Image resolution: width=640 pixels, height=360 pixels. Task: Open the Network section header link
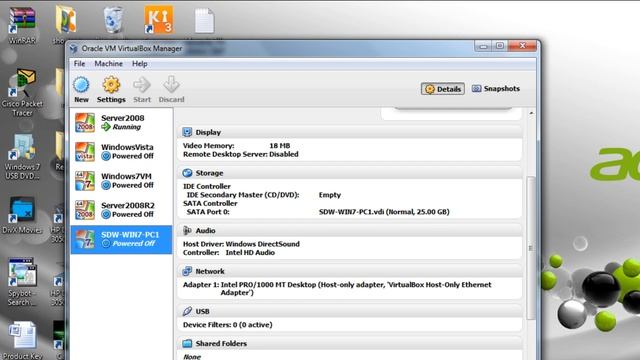pyautogui.click(x=210, y=271)
